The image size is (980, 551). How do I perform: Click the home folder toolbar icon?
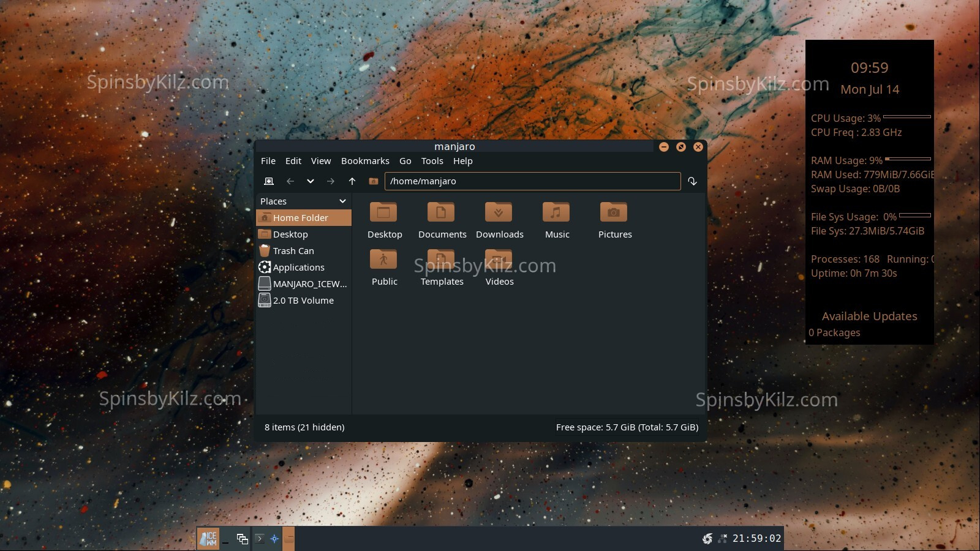pyautogui.click(x=374, y=181)
